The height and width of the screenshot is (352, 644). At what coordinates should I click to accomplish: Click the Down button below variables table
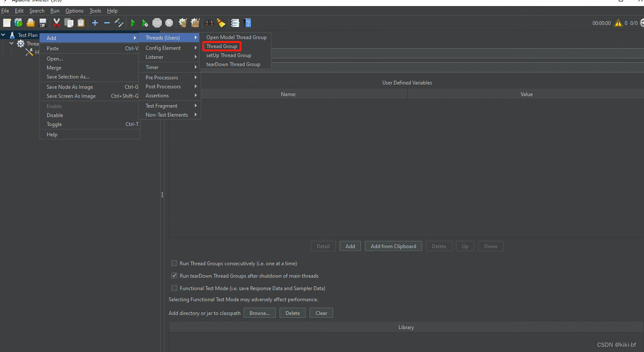click(x=491, y=246)
